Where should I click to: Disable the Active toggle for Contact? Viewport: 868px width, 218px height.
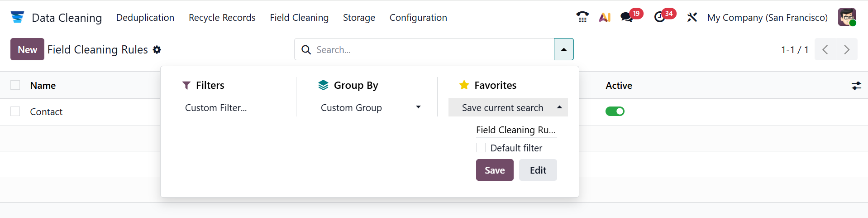(x=615, y=111)
